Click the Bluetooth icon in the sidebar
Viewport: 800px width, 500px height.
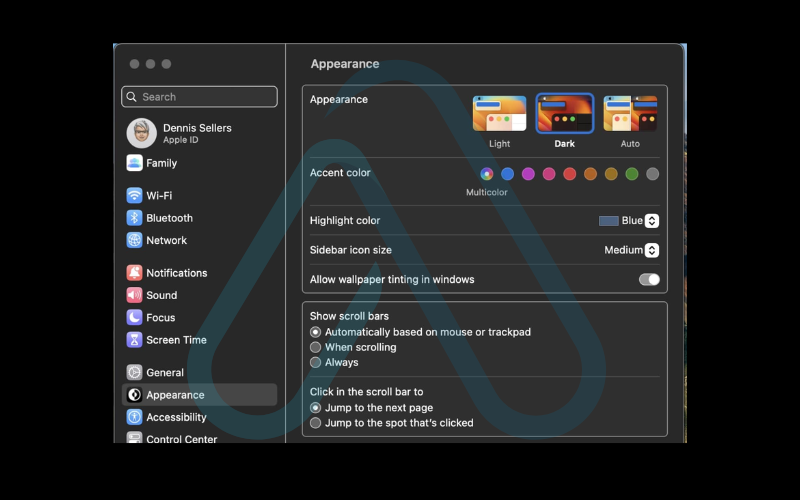point(134,218)
